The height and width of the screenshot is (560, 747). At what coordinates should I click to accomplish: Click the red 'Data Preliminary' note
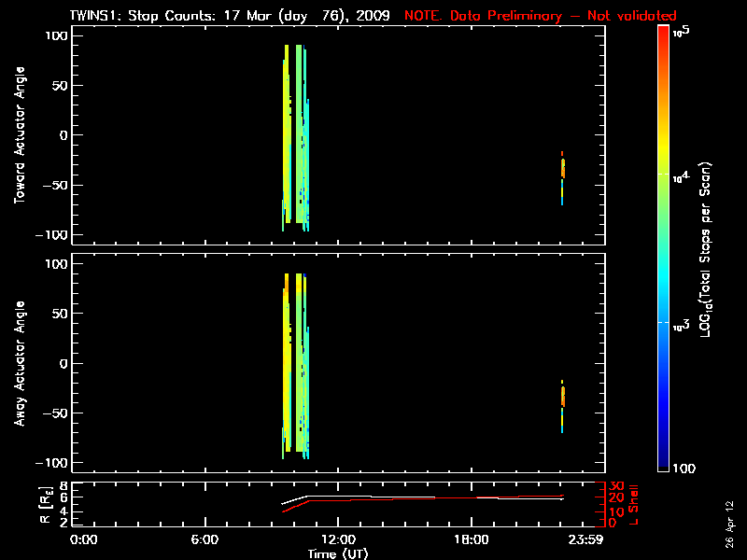tap(540, 16)
